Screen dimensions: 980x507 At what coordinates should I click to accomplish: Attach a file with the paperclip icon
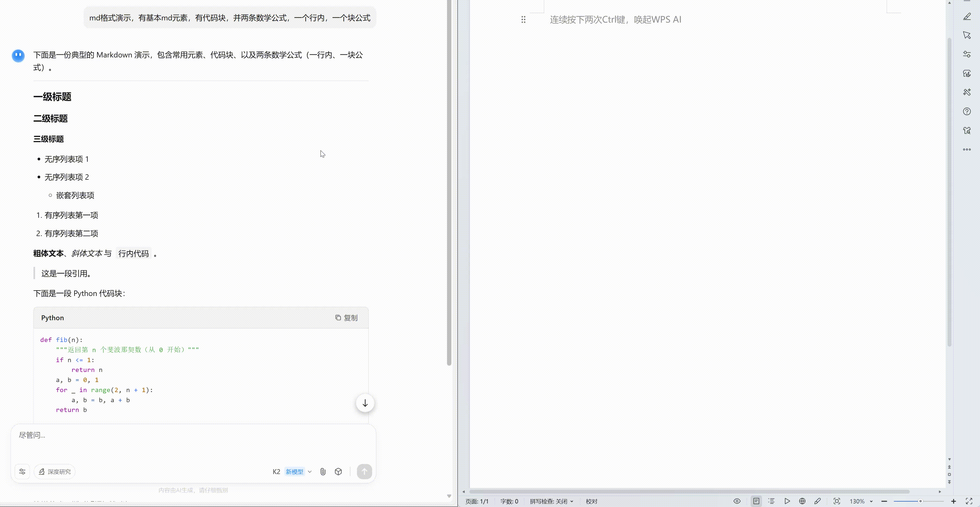point(323,472)
